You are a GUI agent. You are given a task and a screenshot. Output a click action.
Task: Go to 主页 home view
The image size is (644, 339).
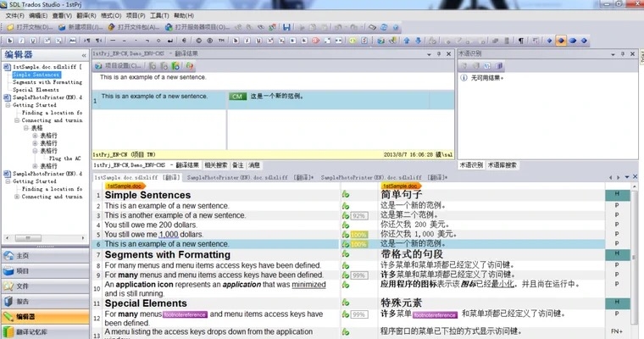pos(45,256)
